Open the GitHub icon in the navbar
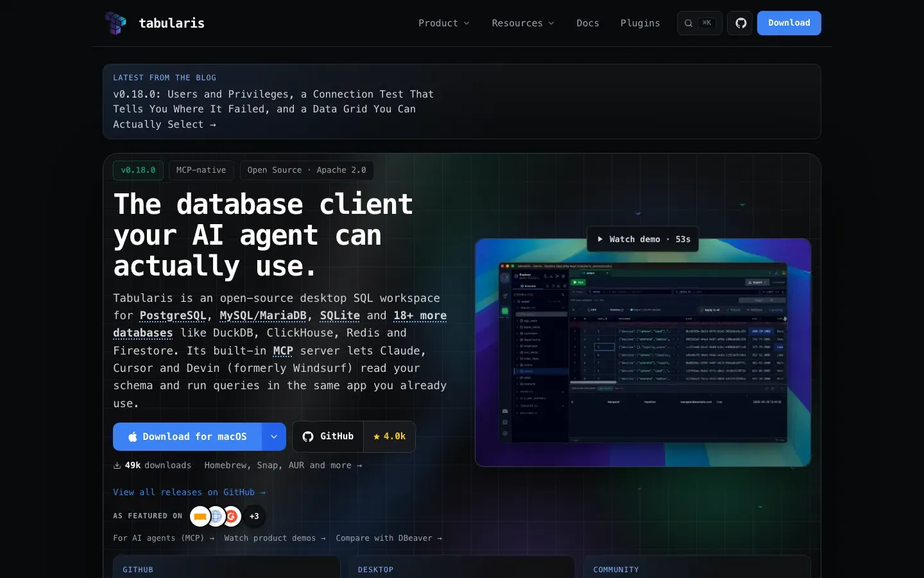The height and width of the screenshot is (578, 924). [x=740, y=23]
